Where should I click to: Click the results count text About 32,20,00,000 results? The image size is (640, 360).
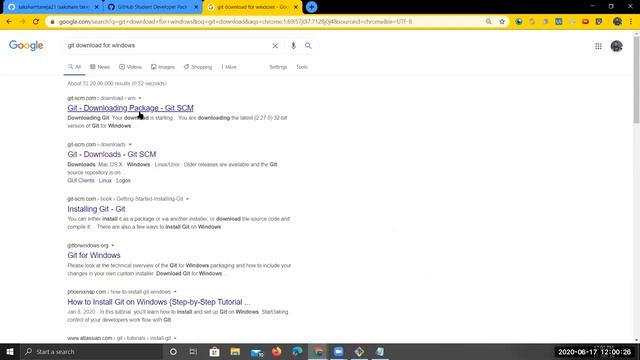click(x=117, y=83)
